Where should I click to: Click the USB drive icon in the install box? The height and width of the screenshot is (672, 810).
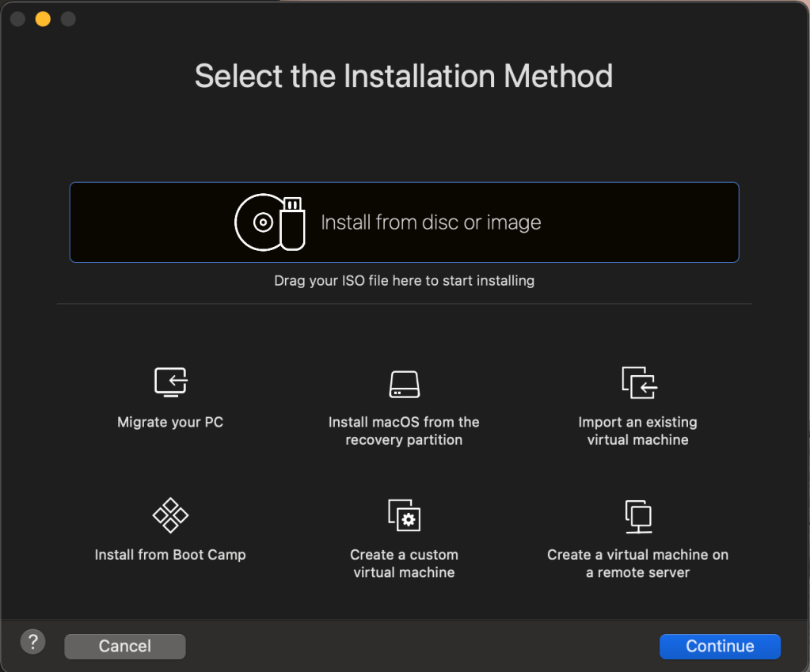click(x=292, y=222)
